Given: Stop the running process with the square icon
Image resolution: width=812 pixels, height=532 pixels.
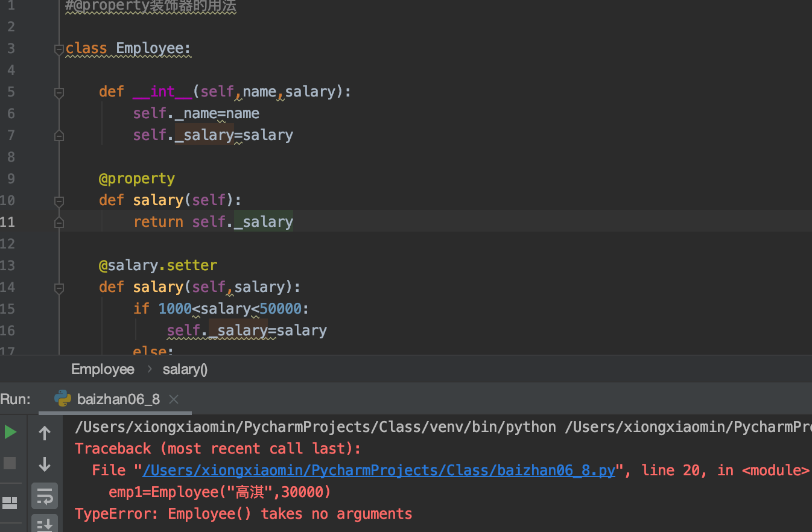Looking at the screenshot, I should click(10, 463).
